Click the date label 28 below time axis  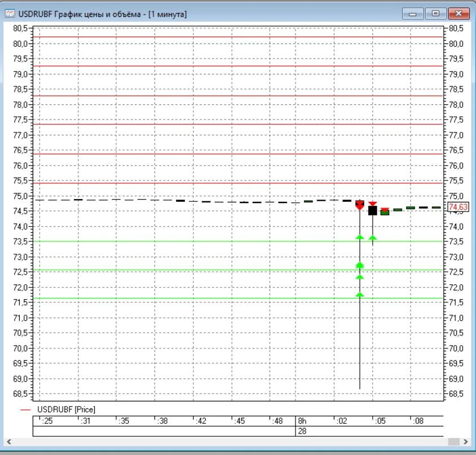302,431
